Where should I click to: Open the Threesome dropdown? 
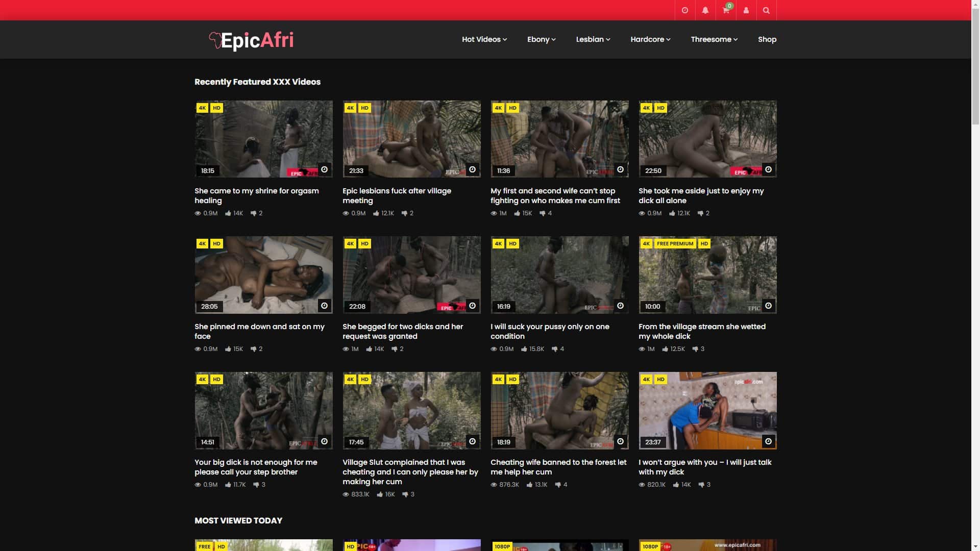tap(714, 39)
